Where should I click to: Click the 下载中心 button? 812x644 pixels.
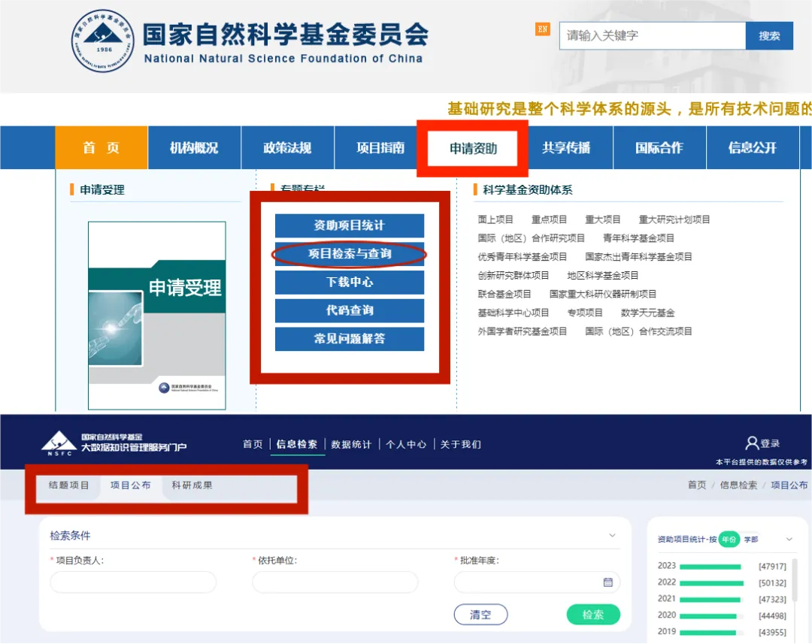click(350, 282)
